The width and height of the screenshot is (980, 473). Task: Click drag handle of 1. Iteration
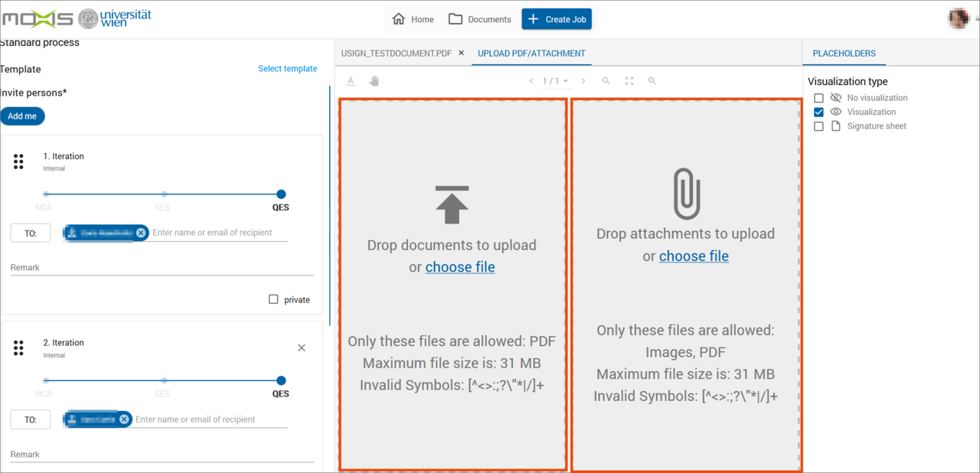19,161
